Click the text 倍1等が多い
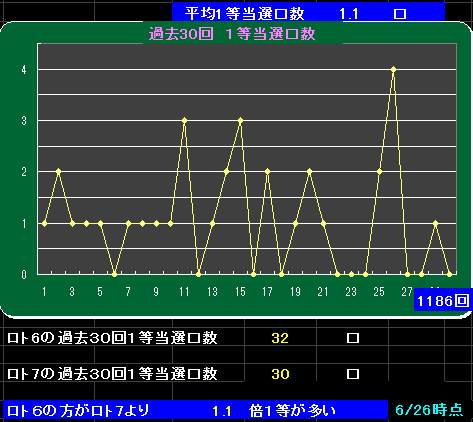Image resolution: width=473 pixels, height=422 pixels. [292, 411]
